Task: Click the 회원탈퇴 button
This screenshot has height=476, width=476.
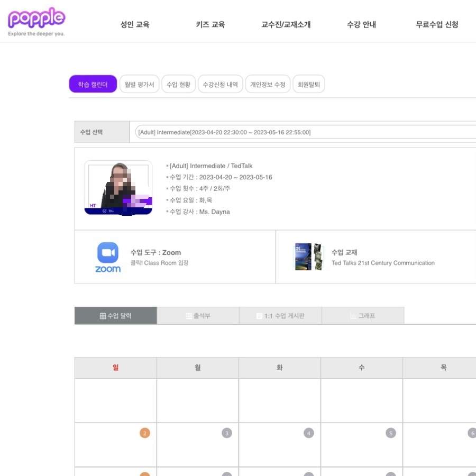Action: (x=309, y=84)
